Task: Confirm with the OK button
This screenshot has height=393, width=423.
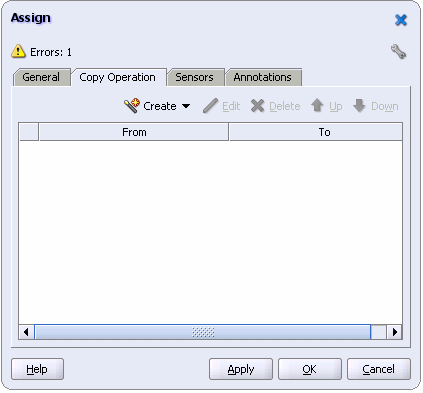Action: (310, 369)
